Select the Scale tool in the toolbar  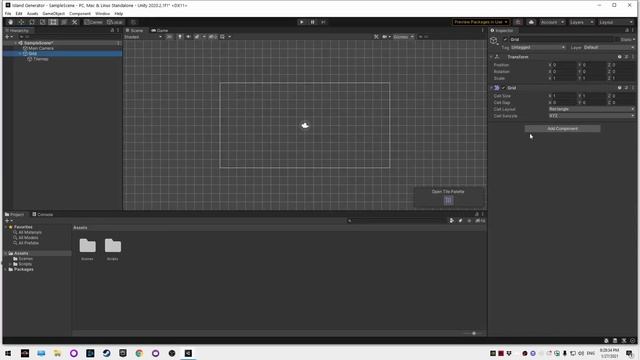[42, 22]
